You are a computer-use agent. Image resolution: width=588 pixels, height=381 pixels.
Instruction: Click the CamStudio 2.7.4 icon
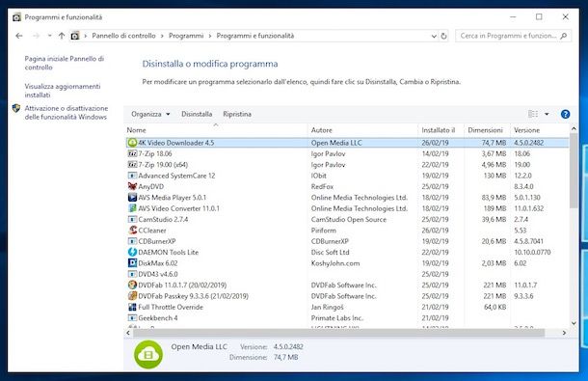click(x=132, y=219)
